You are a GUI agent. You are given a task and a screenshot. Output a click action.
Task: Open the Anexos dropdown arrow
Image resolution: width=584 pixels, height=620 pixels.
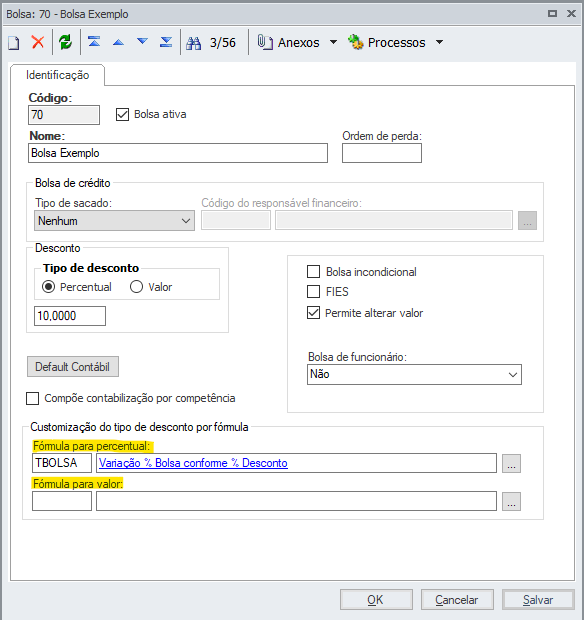click(333, 42)
